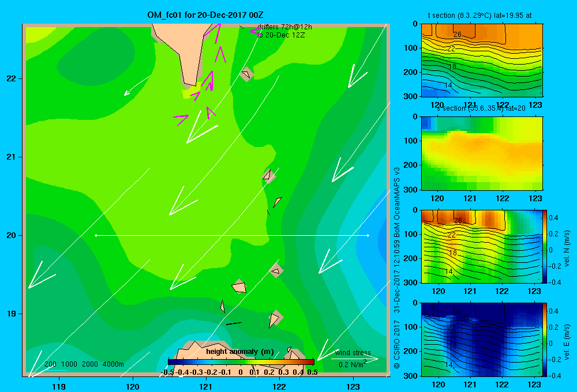Screen dimensions: 577x392
Task: Select the 'vel. E (m/s)' axis label
Action: (x=567, y=342)
